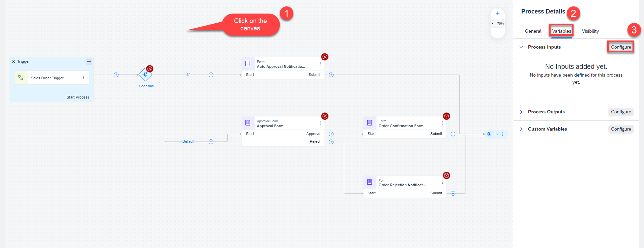Click the zoom in plus icon

[498, 13]
